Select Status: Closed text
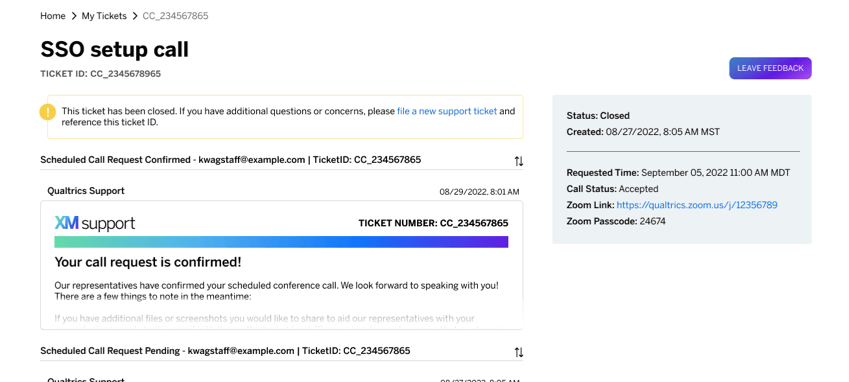The width and height of the screenshot is (849, 382). tap(598, 115)
